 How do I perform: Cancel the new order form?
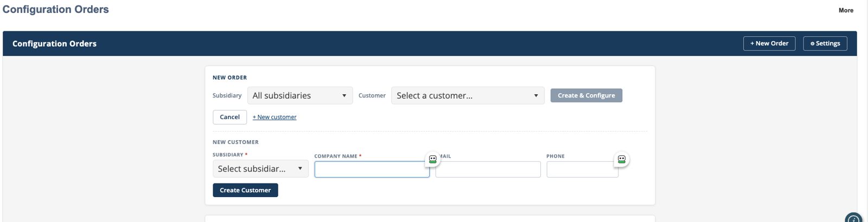(229, 117)
